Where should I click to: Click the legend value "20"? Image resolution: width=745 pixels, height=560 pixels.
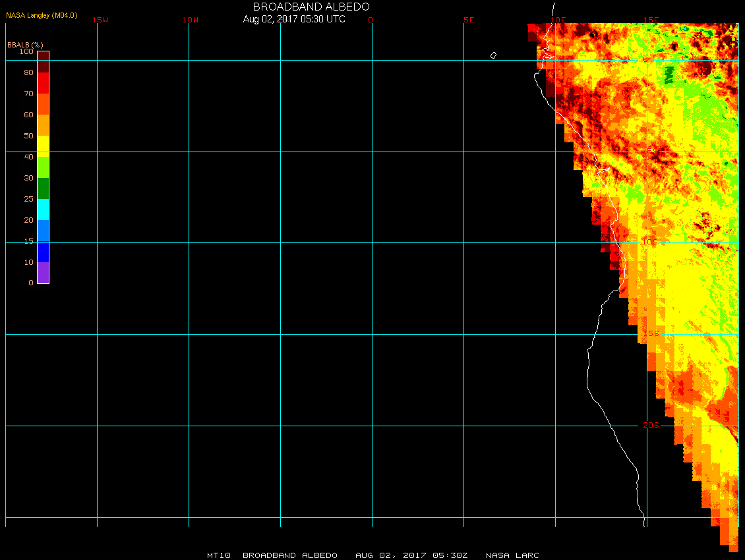tap(29, 220)
